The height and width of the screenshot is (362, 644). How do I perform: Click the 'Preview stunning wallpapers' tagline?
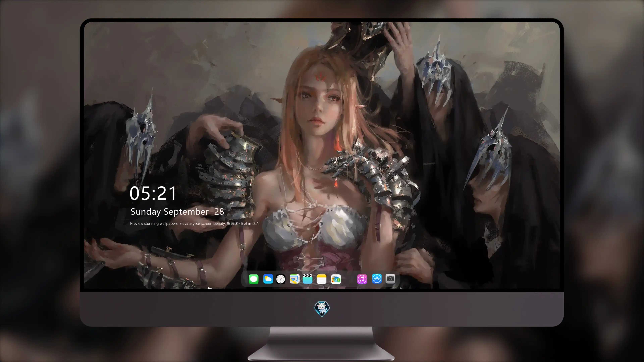195,223
